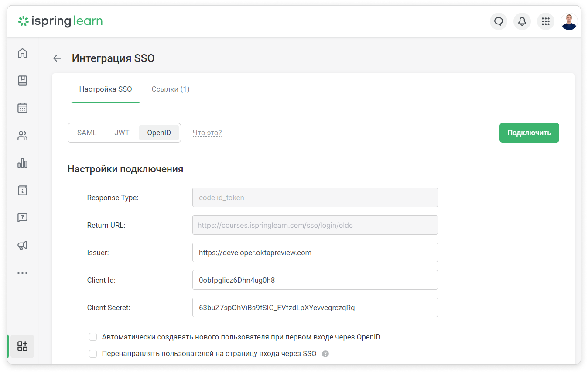This screenshot has width=588, height=373.
Task: Open the integrations add-widget icon in sidebar
Action: point(22,346)
